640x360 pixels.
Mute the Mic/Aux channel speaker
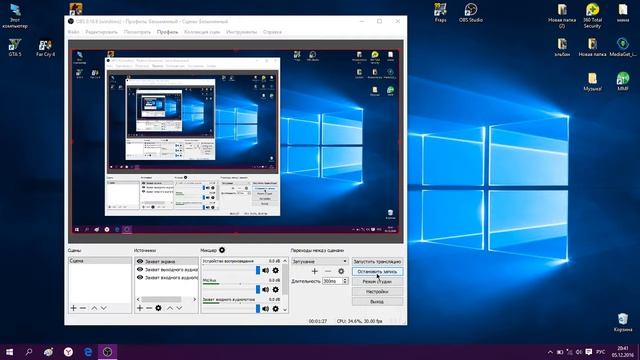[266, 289]
